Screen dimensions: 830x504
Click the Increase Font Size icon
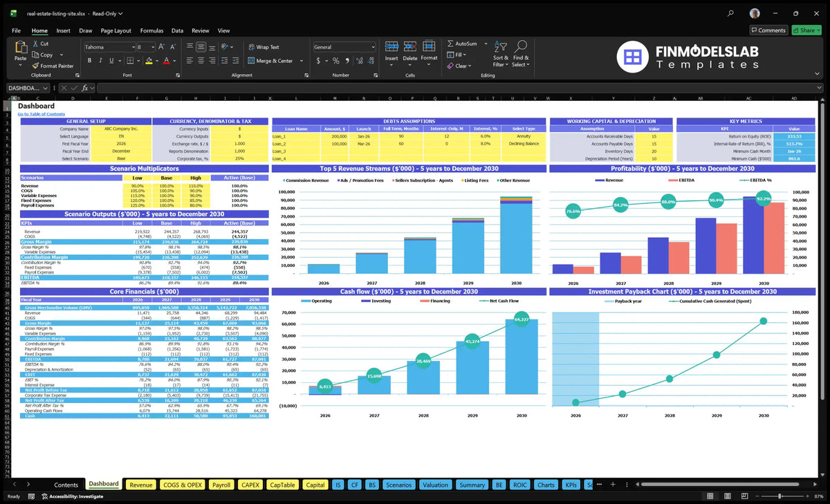[x=163, y=47]
